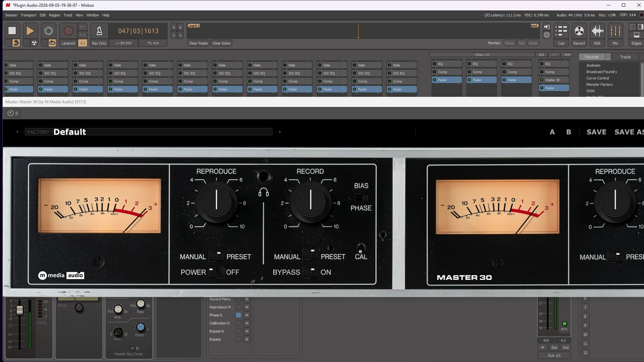
Task: Click the SAVE preset button
Action: click(x=596, y=132)
